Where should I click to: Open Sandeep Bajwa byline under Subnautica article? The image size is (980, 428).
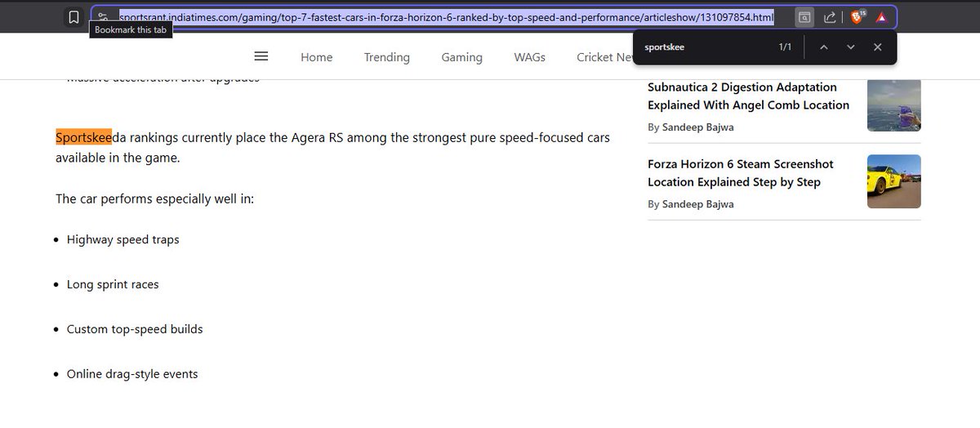pyautogui.click(x=697, y=127)
